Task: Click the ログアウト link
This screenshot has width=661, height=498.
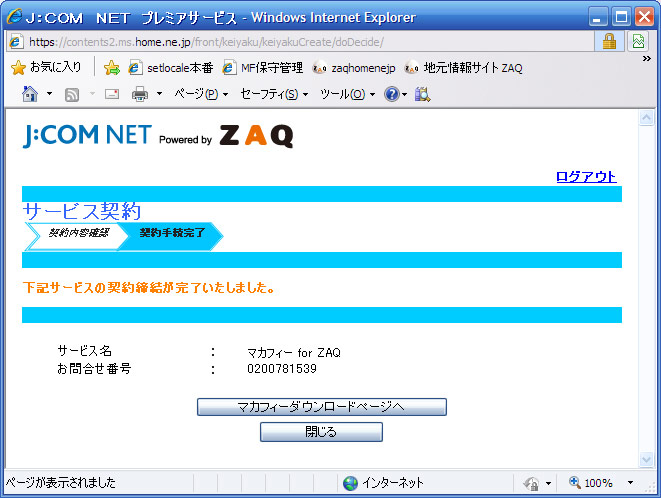Action: (x=586, y=176)
